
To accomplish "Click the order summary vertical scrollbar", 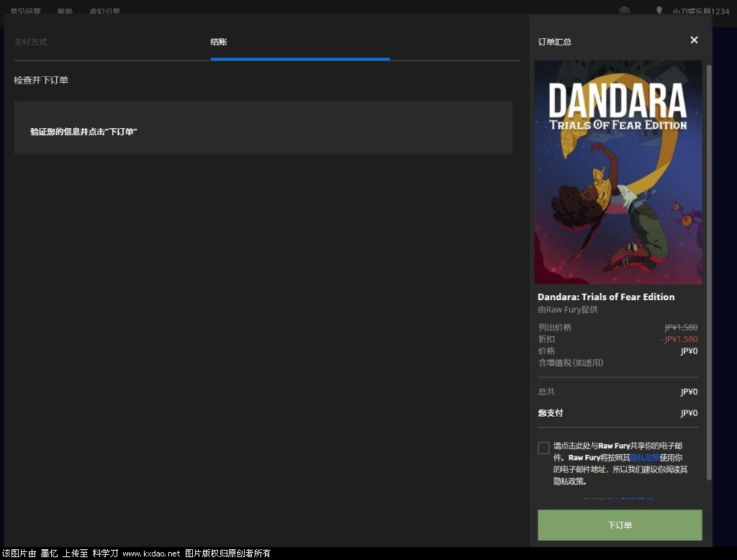I will pyautogui.click(x=709, y=274).
